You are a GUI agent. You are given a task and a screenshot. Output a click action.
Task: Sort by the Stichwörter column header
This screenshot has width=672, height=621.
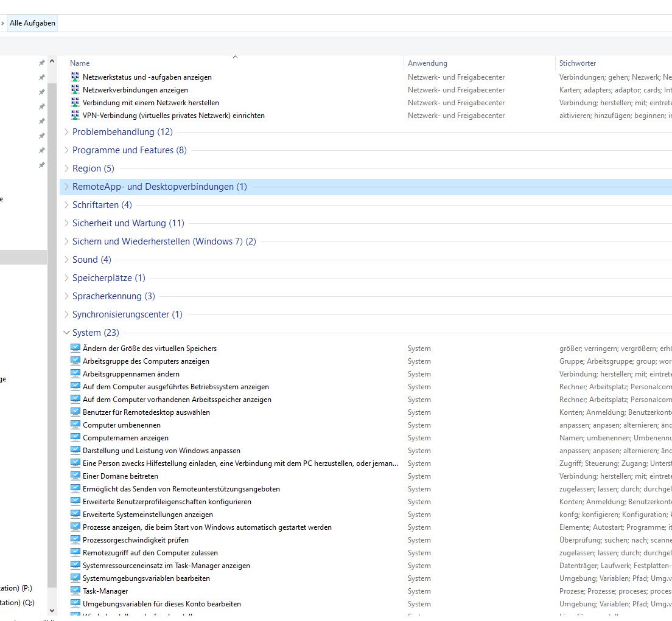point(577,63)
